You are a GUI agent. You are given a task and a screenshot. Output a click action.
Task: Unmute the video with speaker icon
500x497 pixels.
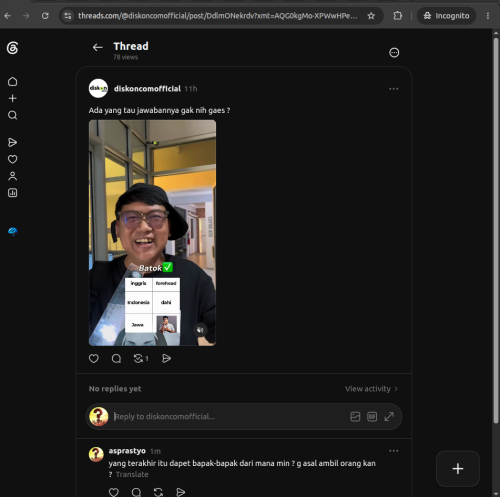(200, 330)
